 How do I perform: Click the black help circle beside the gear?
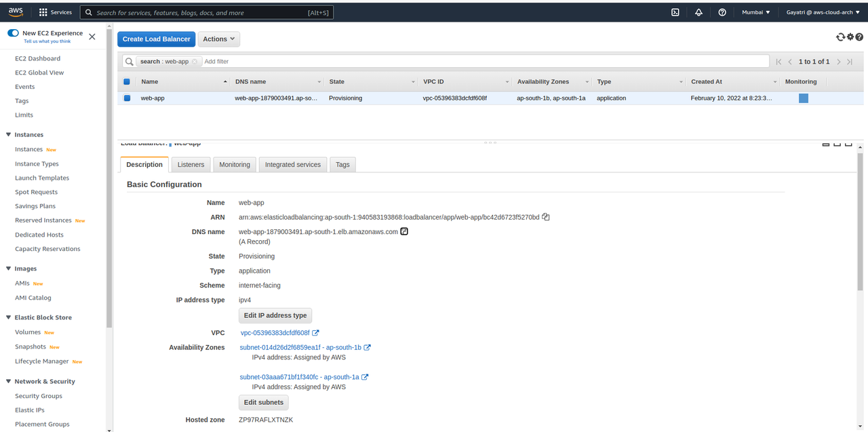[x=859, y=37]
